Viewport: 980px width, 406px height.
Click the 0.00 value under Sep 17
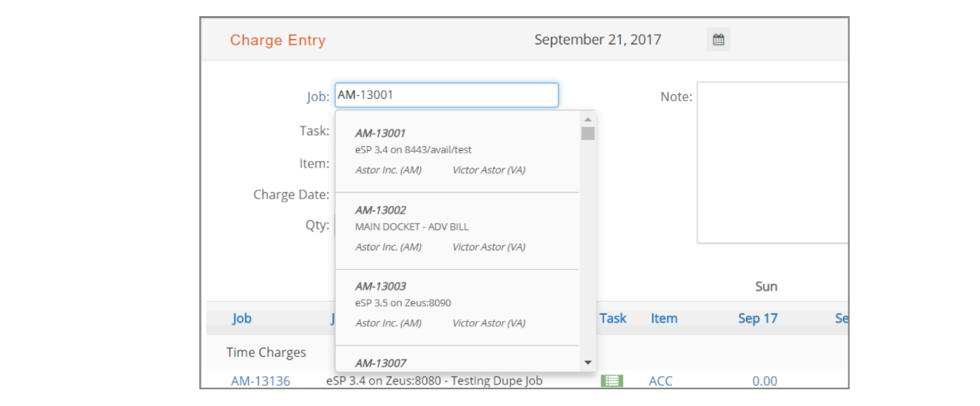pos(765,381)
